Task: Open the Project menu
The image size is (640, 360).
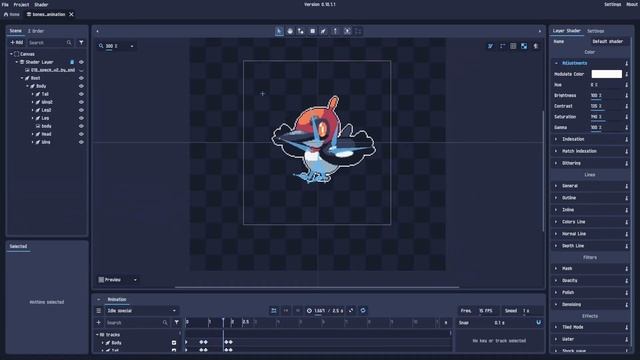Action: 21,4
